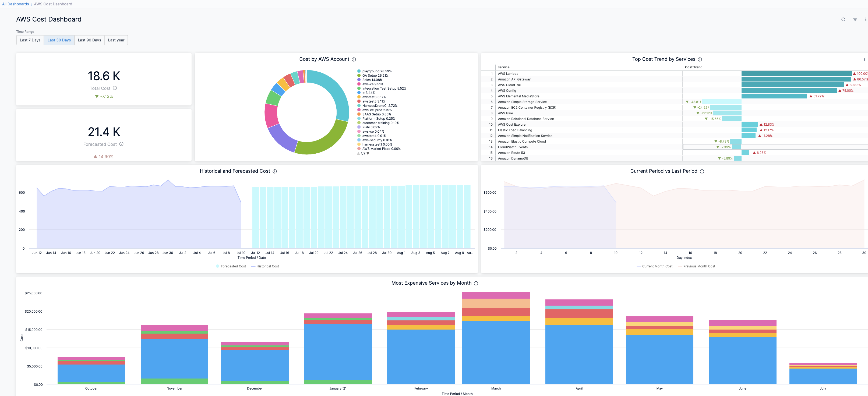Click info icon for Most Expensive Services by Month
868x396 pixels.
tap(476, 283)
